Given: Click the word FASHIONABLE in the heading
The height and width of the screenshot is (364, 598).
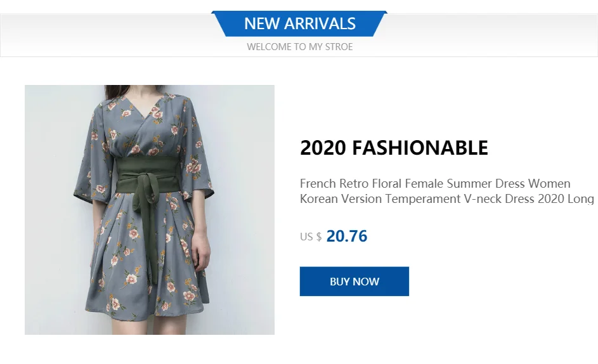Looking at the screenshot, I should 420,148.
